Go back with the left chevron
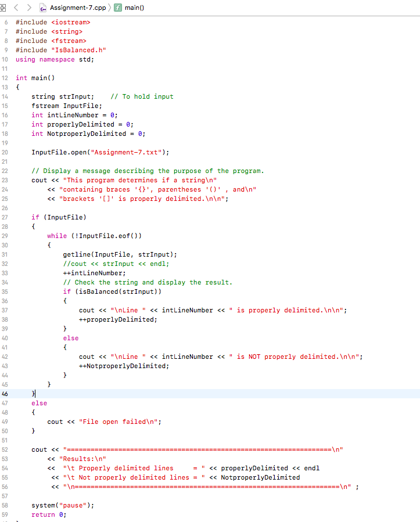 click(16, 8)
